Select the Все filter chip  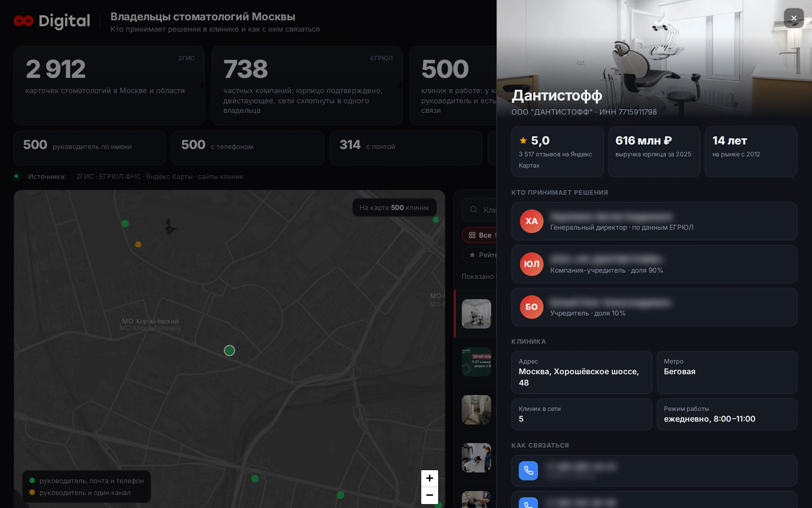pyautogui.click(x=479, y=235)
